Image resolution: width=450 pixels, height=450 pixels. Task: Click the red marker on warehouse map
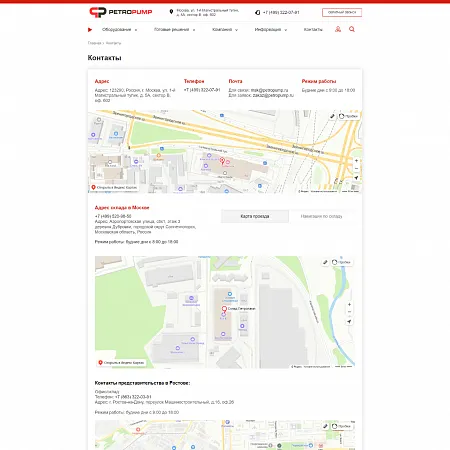point(224,309)
